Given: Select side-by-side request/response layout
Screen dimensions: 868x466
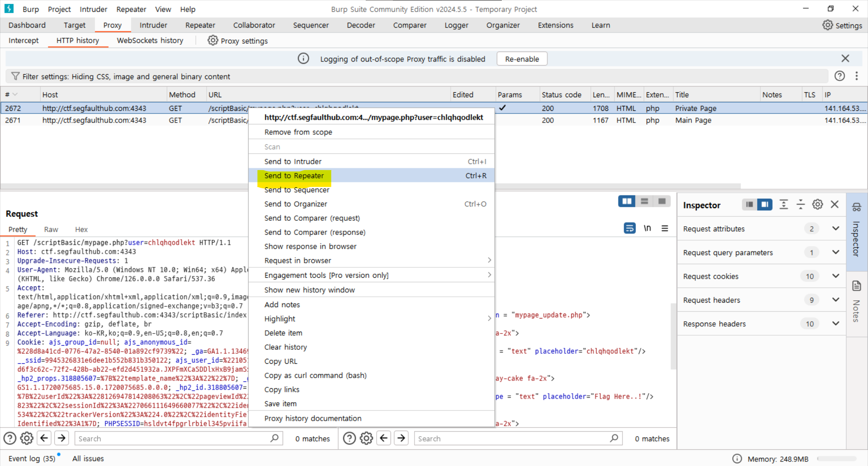Looking at the screenshot, I should coord(627,201).
